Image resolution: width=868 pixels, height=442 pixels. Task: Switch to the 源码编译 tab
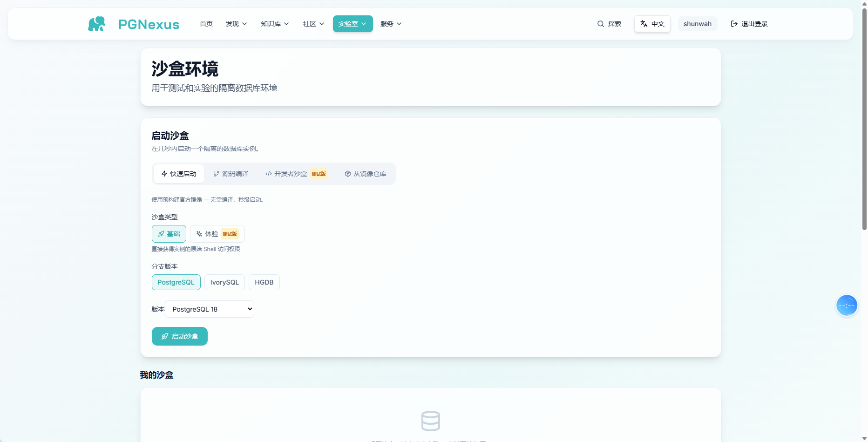point(231,174)
